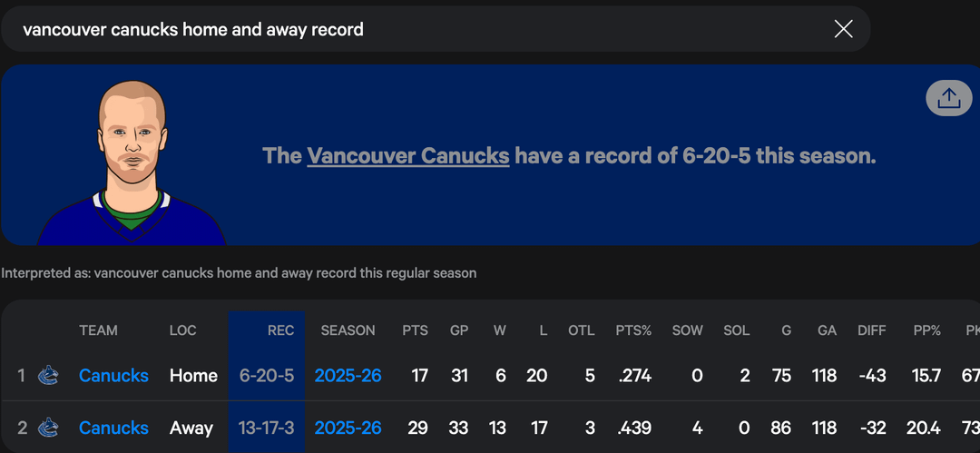
Task: Clear the search query with the X icon
Action: (843, 29)
